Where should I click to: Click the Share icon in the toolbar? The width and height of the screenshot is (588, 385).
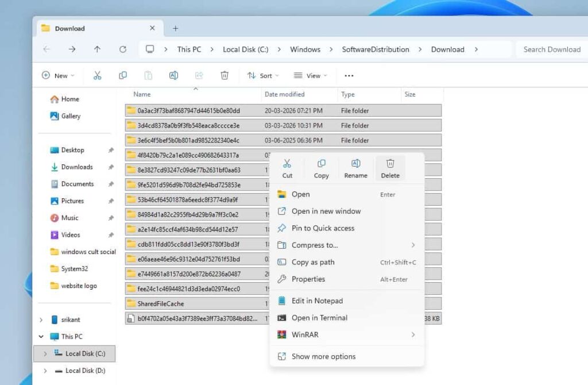coord(199,75)
